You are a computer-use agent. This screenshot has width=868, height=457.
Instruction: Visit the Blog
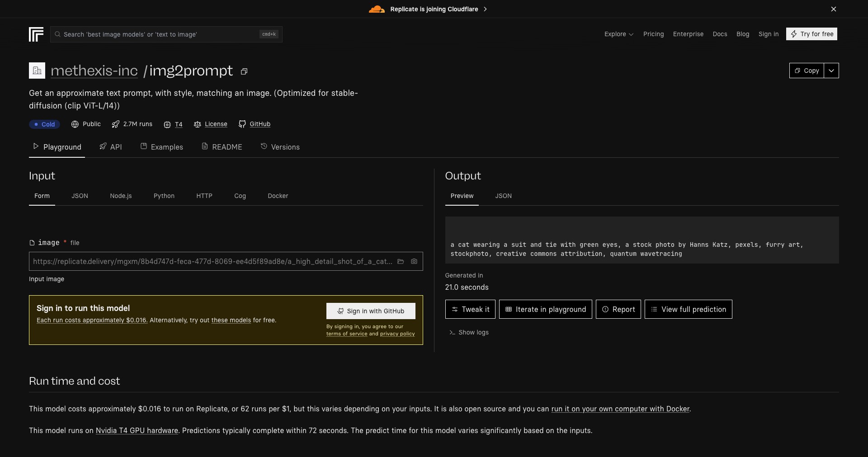(743, 34)
